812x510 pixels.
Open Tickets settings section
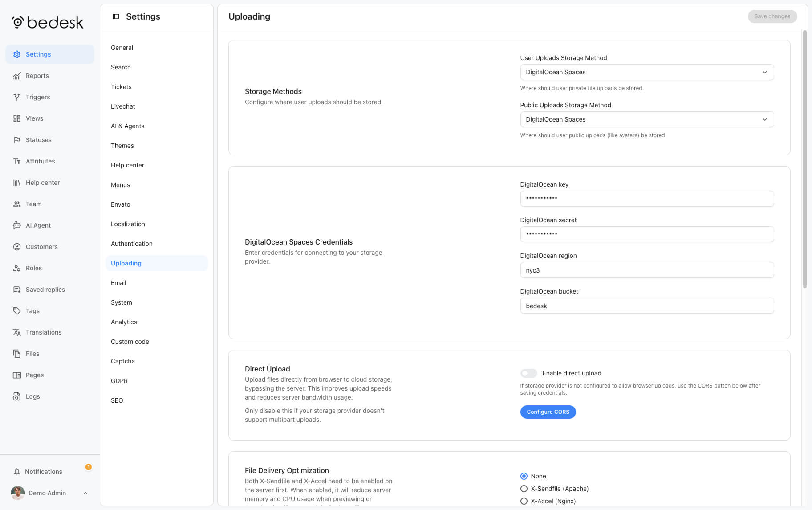point(157,87)
